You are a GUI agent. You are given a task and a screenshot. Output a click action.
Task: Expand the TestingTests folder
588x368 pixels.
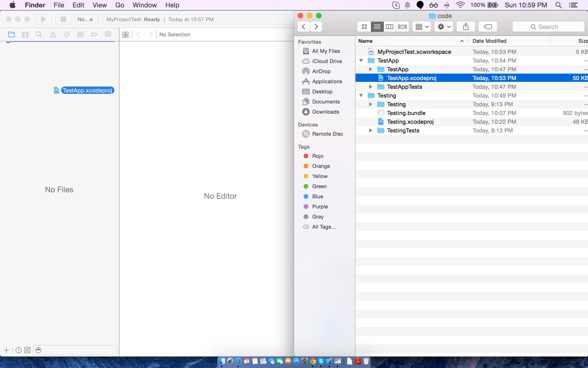pos(370,130)
